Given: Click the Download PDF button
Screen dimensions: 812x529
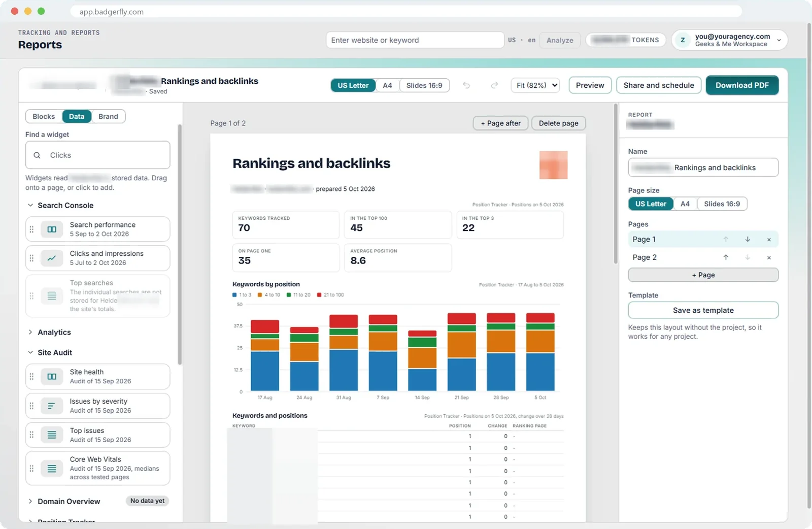Looking at the screenshot, I should (x=742, y=85).
